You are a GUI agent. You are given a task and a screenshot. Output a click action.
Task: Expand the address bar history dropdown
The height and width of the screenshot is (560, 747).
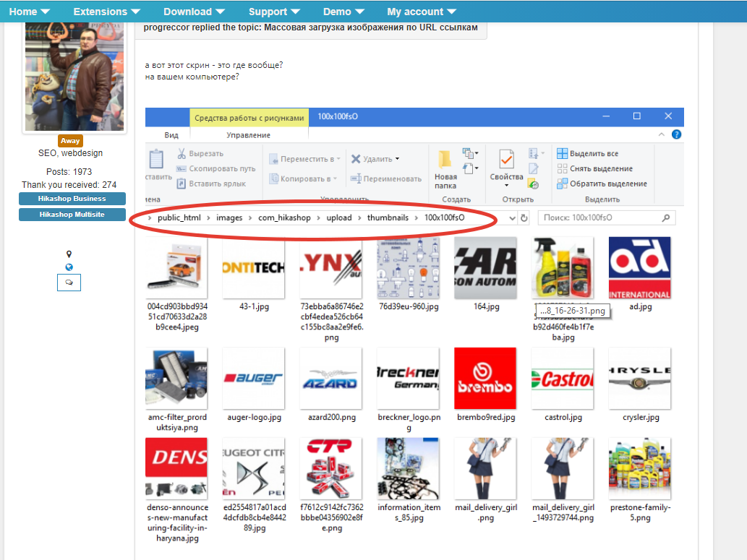[512, 218]
